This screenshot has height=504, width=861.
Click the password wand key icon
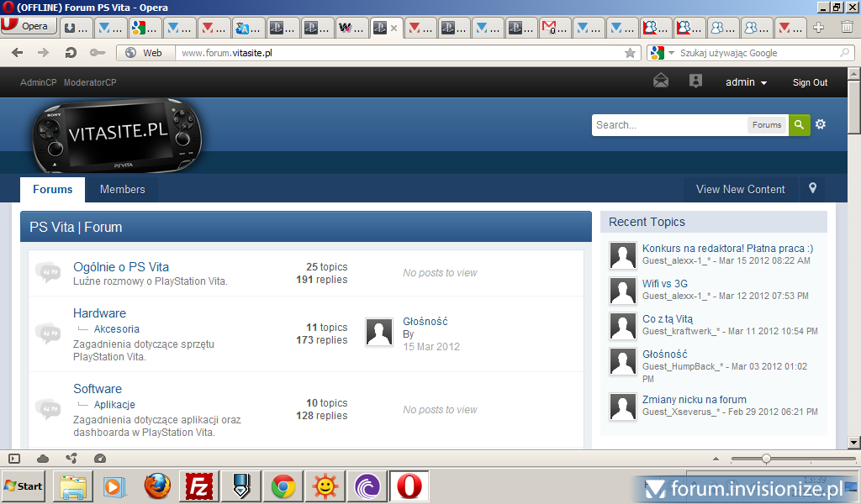(98, 53)
